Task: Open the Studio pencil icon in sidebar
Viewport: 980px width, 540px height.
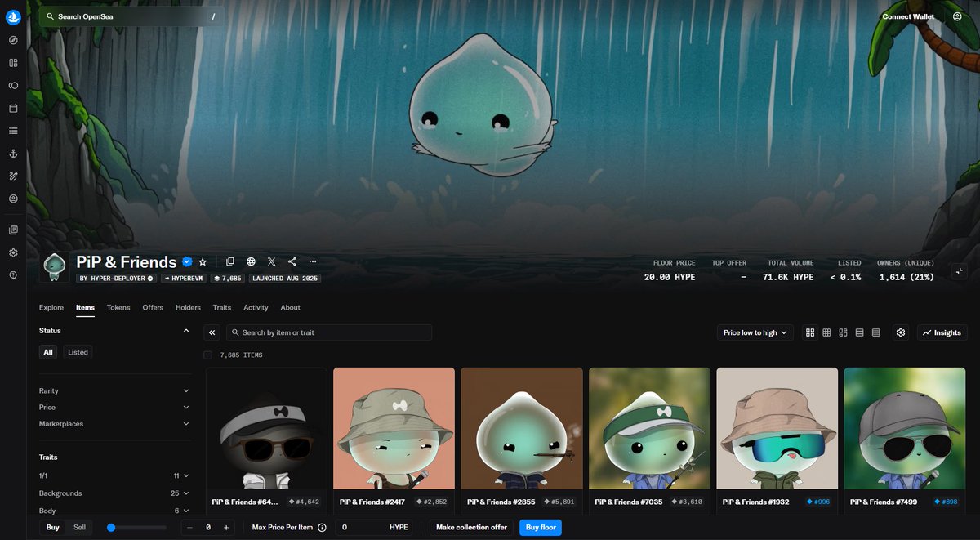Action: [13, 176]
